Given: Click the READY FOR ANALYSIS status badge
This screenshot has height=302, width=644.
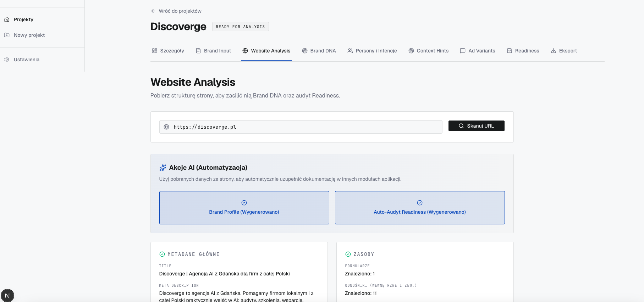Looking at the screenshot, I should pyautogui.click(x=241, y=27).
